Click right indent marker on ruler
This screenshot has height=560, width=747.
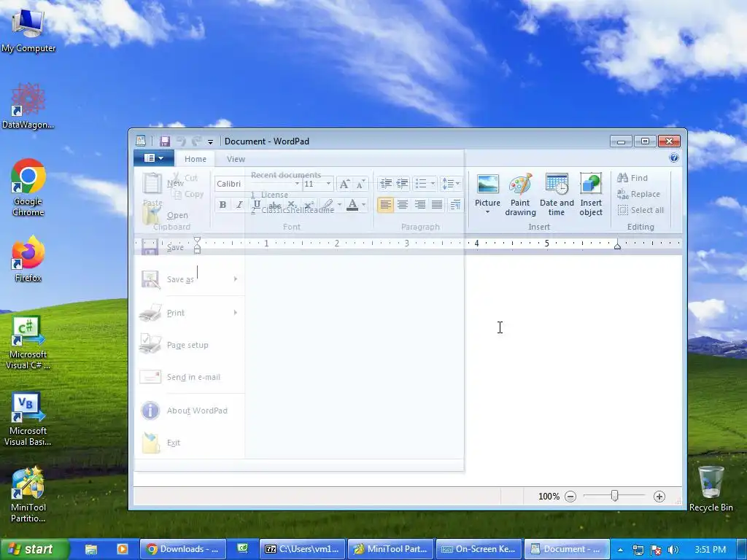[617, 246]
